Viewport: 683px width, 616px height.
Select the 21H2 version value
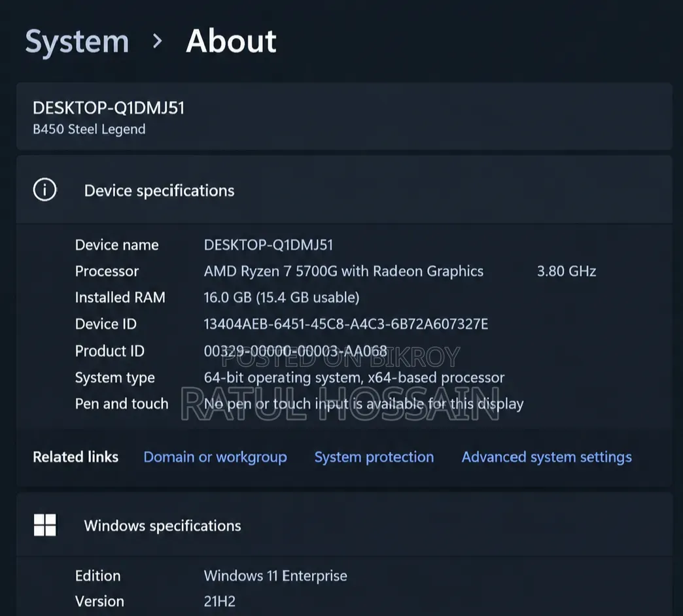(220, 601)
